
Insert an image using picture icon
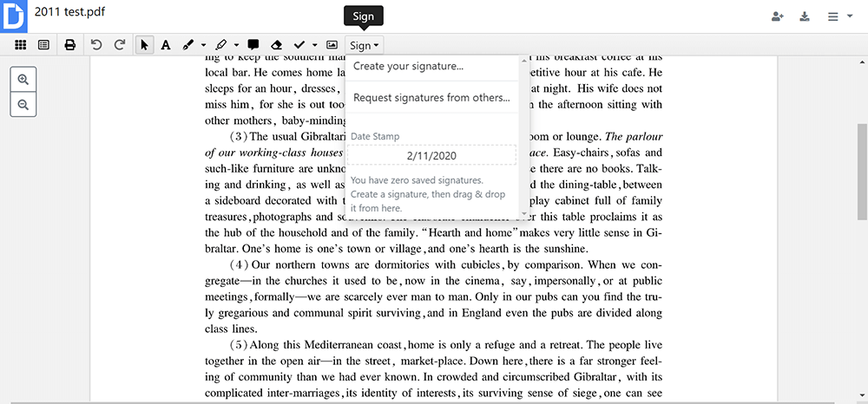click(x=332, y=45)
